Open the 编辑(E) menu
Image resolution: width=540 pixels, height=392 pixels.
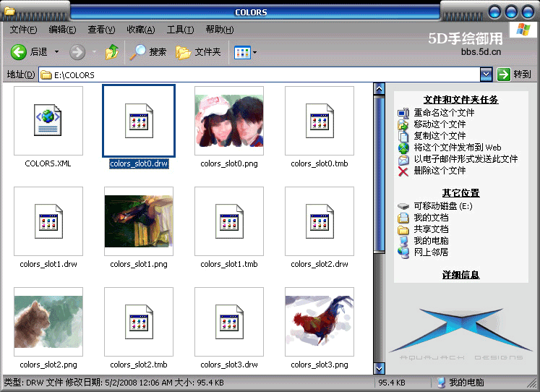pyautogui.click(x=62, y=30)
